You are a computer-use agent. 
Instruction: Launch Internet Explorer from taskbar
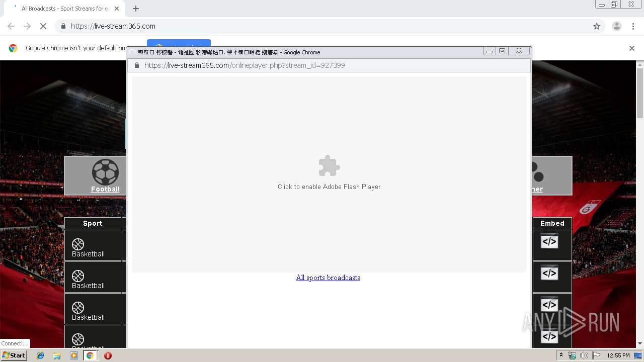[x=40, y=355]
